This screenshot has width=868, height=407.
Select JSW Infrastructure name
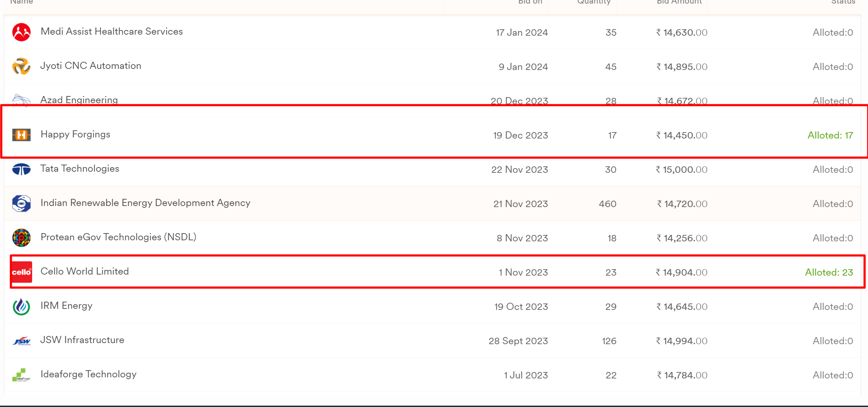(x=82, y=340)
